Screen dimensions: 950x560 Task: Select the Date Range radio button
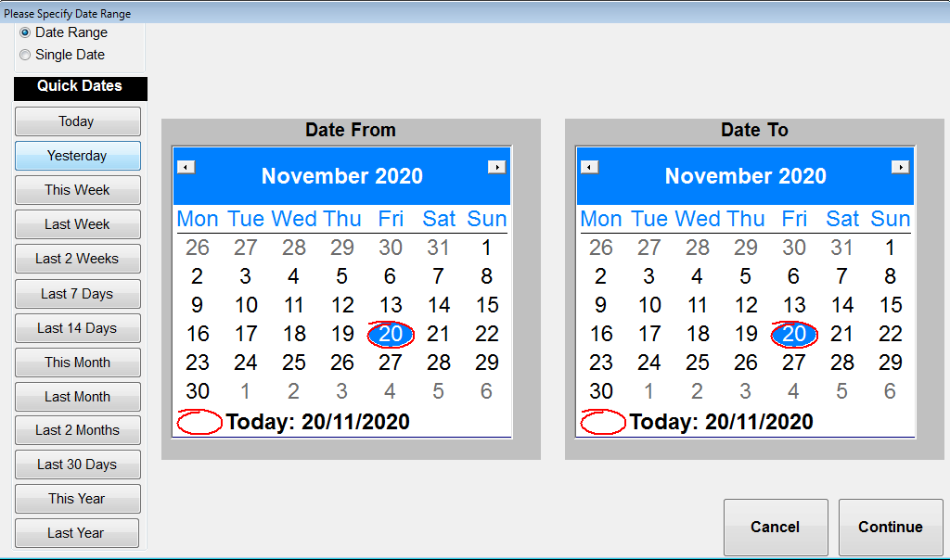click(24, 32)
